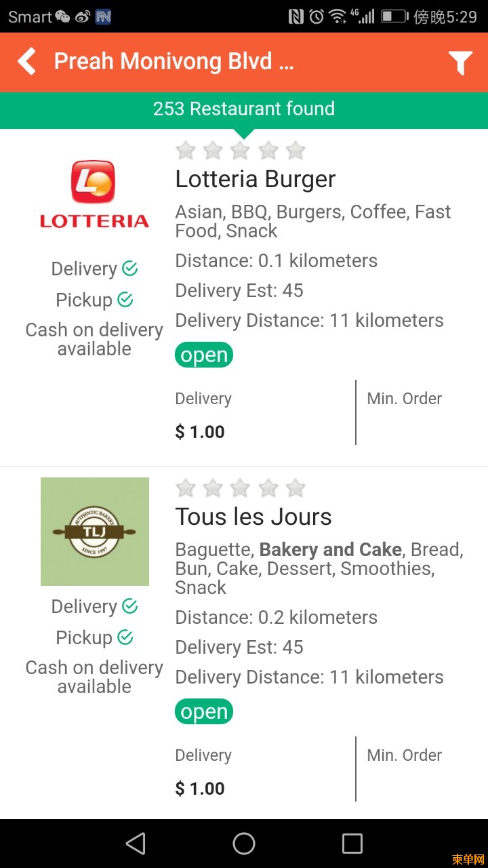The image size is (488, 868).
Task: Tap the Lotteria logo image
Action: tap(95, 194)
